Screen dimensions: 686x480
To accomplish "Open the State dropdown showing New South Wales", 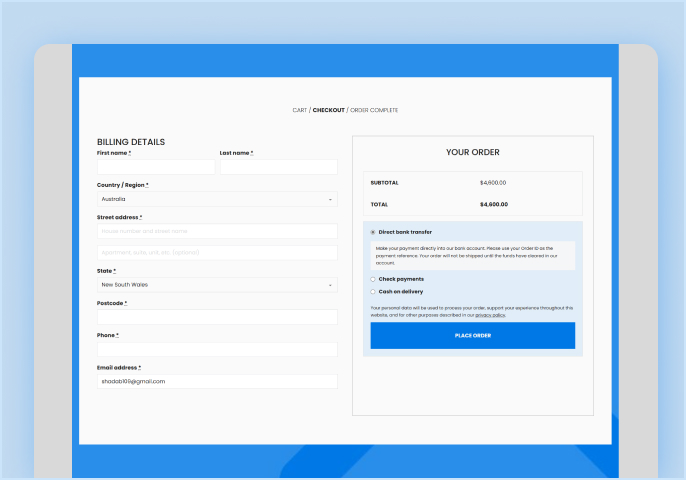I will 217,285.
